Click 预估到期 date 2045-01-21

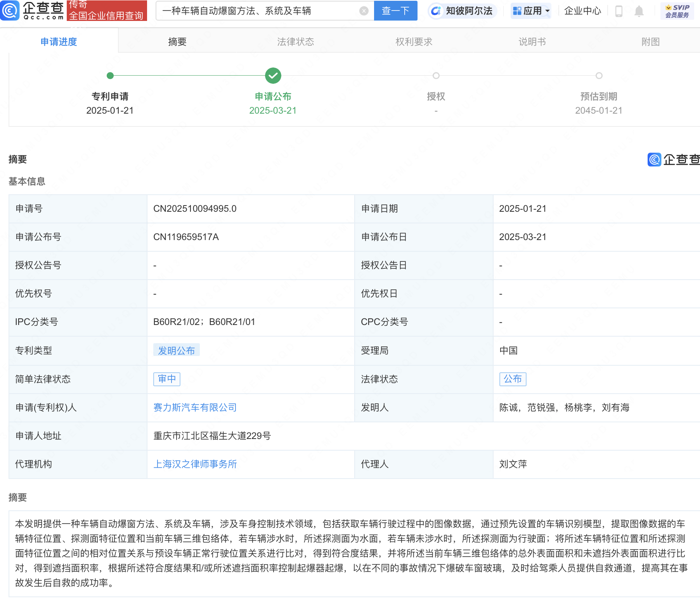(x=599, y=111)
